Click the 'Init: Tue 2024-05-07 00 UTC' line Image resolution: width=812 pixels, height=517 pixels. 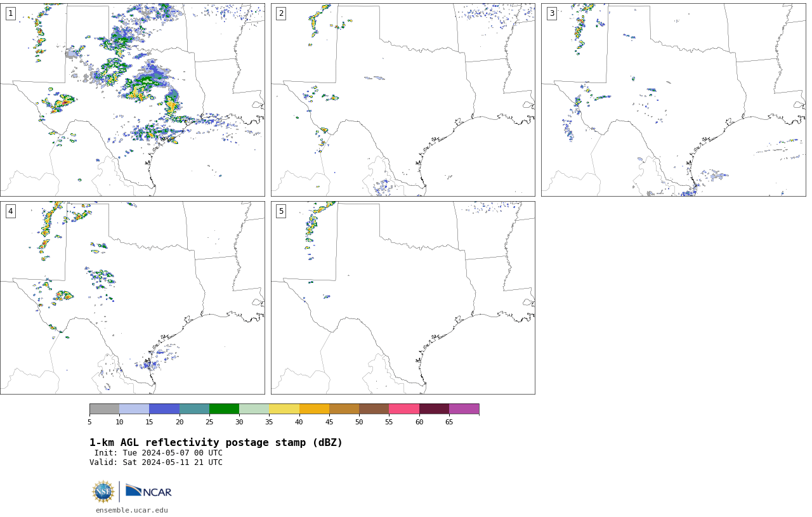(159, 453)
